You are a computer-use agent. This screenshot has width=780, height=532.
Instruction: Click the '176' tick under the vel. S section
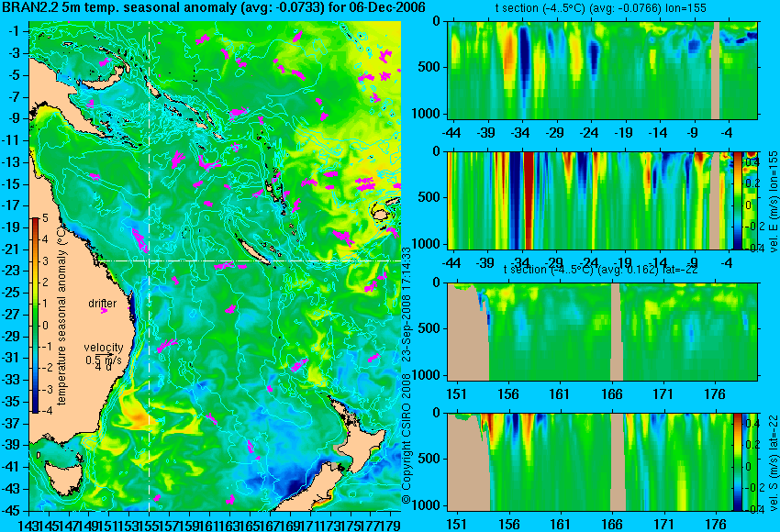point(716,525)
